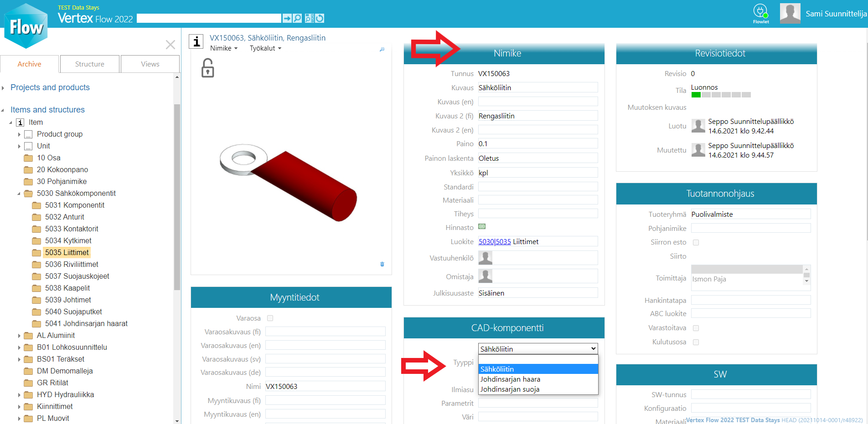
Task: Click the refresh icon in top bar
Action: pyautogui.click(x=320, y=18)
